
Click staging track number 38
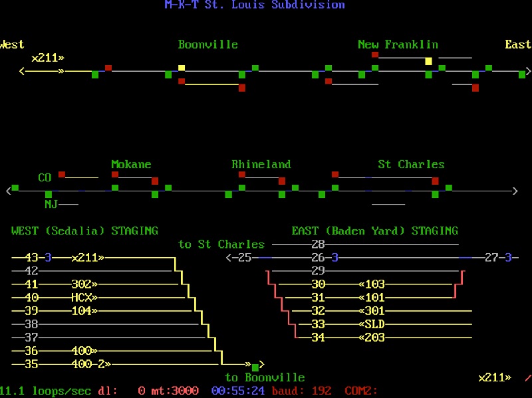click(x=31, y=324)
